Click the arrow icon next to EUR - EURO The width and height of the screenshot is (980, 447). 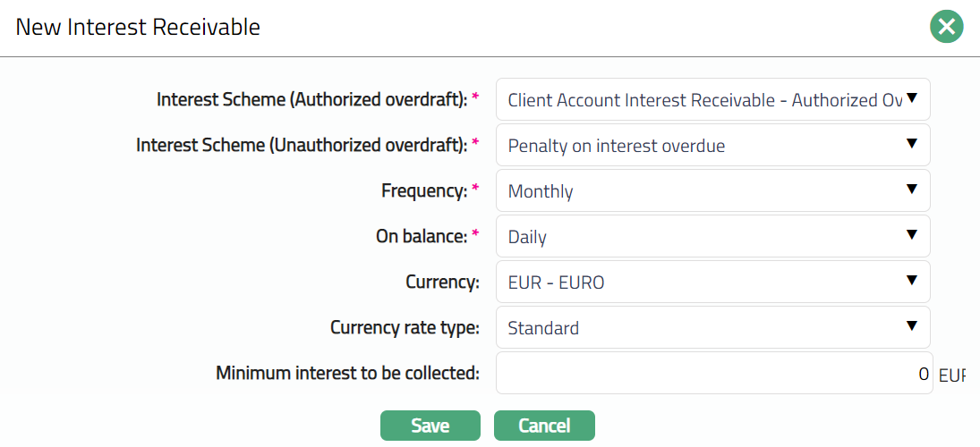(x=912, y=281)
